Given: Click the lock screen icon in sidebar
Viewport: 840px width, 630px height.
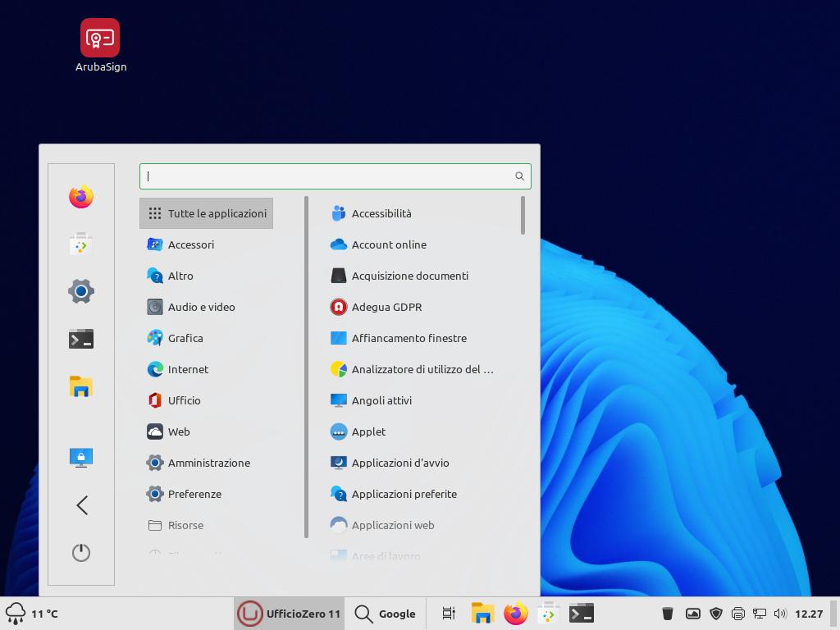Looking at the screenshot, I should click(80, 457).
